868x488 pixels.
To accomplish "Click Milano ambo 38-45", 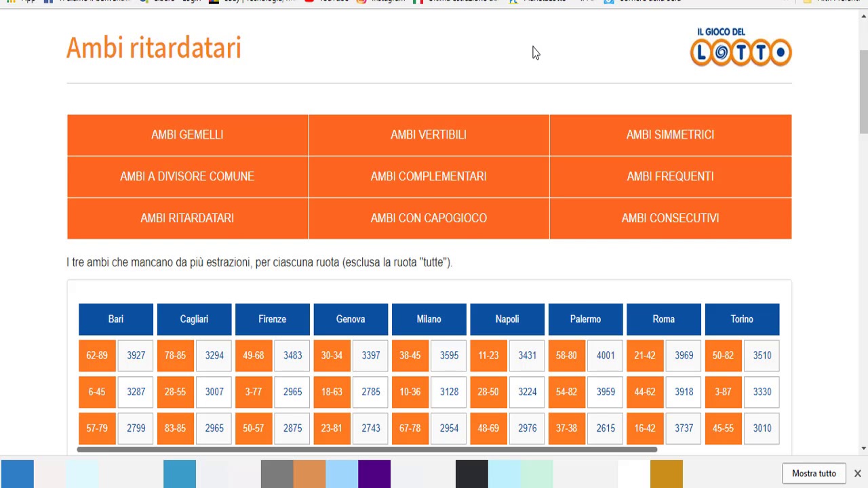I will tap(410, 356).
